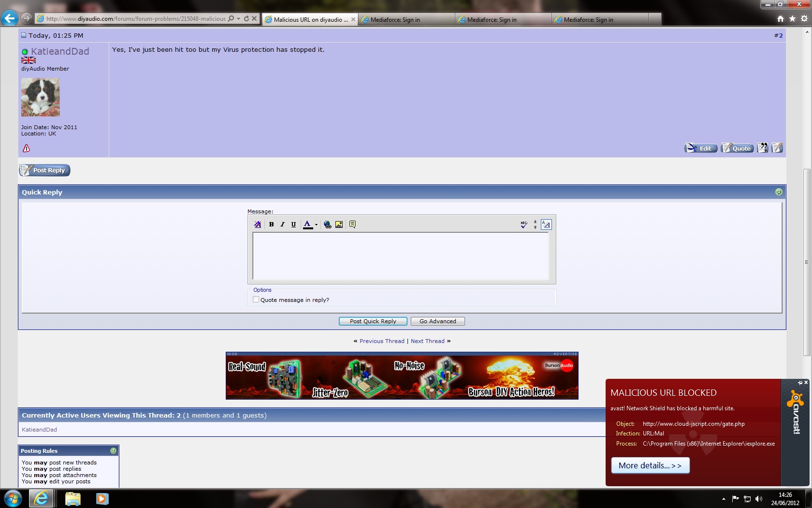Open Action Center flag icon
This screenshot has height=508, width=812.
coord(735,499)
